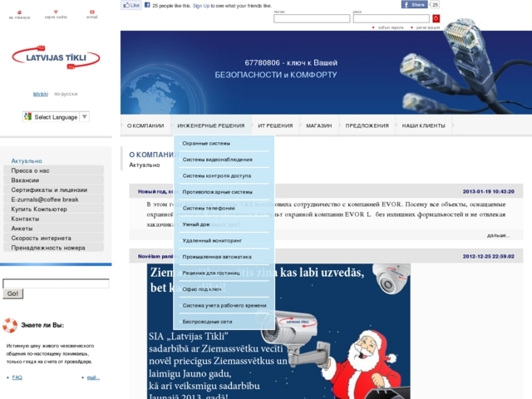Click the Facebook Like thumbs-up button
The width and height of the screenshot is (532, 399).
coord(131,5)
